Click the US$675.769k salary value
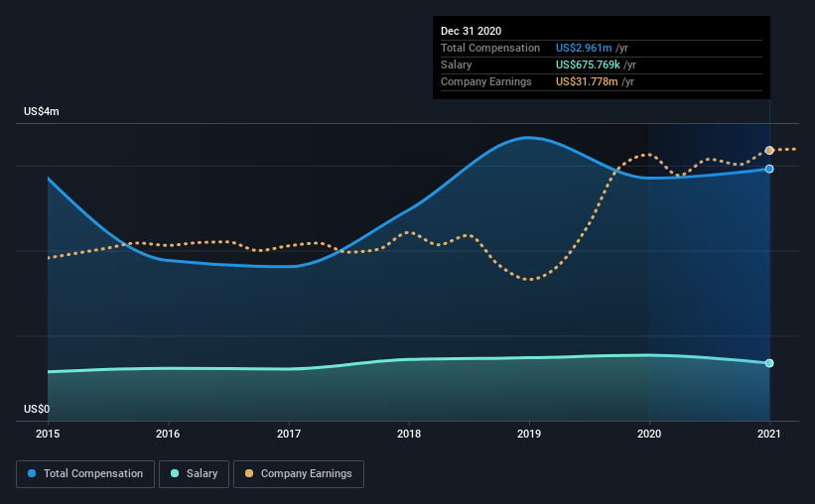 point(588,64)
